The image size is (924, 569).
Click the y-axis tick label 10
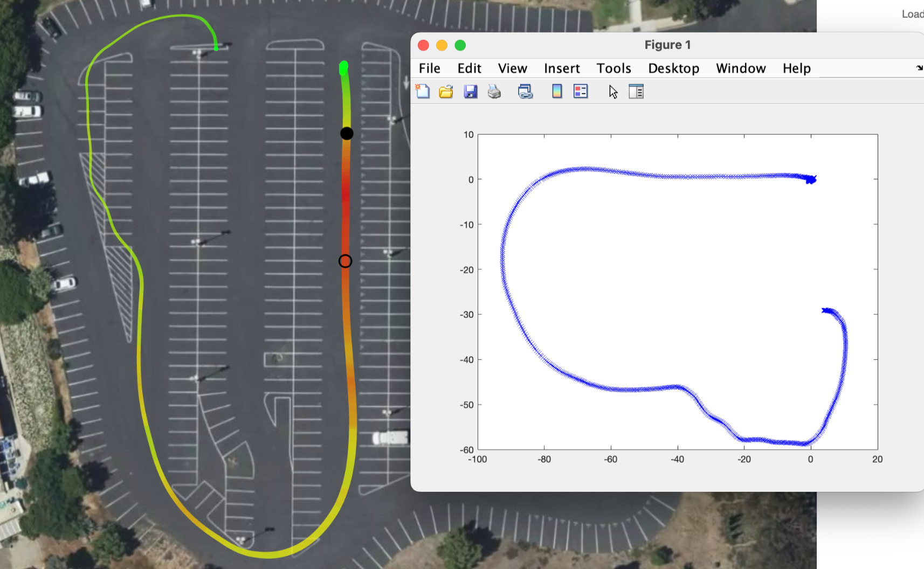(468, 135)
